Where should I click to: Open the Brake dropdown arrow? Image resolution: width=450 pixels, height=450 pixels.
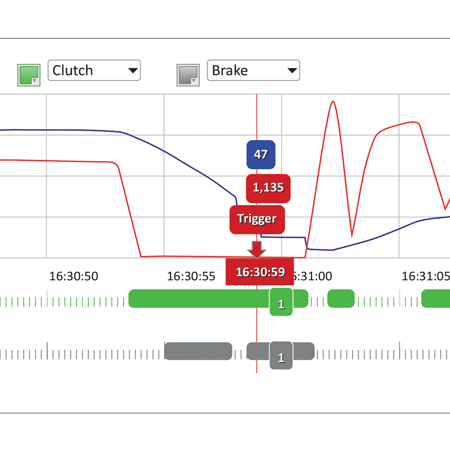coord(292,70)
